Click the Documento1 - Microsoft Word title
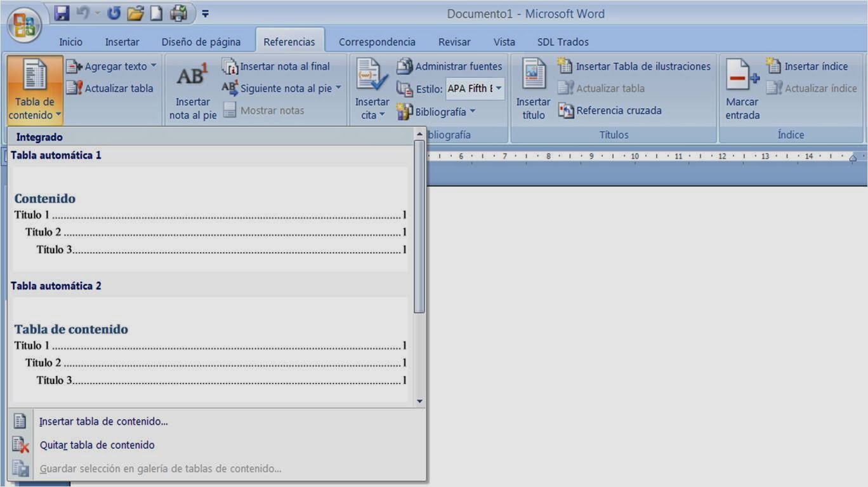Image resolution: width=868 pixels, height=487 pixels. coord(526,14)
